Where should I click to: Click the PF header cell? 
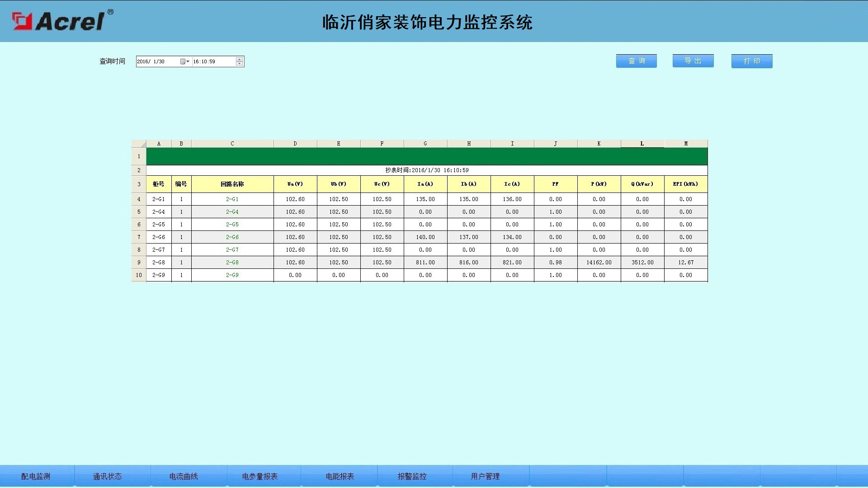[556, 184]
